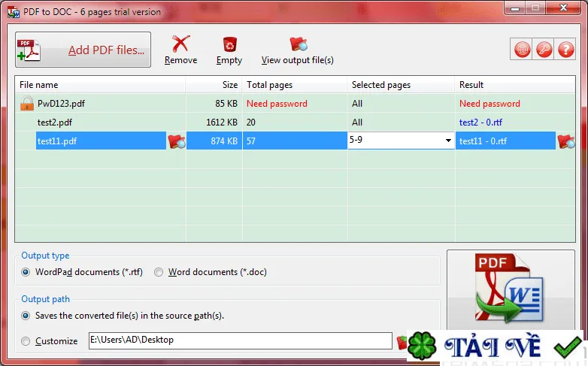Open the test2 - 0.rtf result link

click(x=480, y=123)
